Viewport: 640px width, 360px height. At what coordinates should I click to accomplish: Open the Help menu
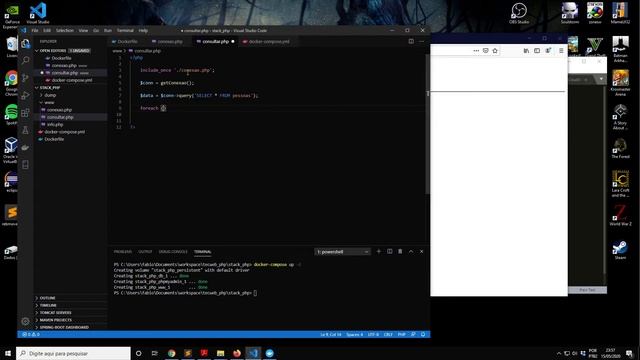point(143,31)
